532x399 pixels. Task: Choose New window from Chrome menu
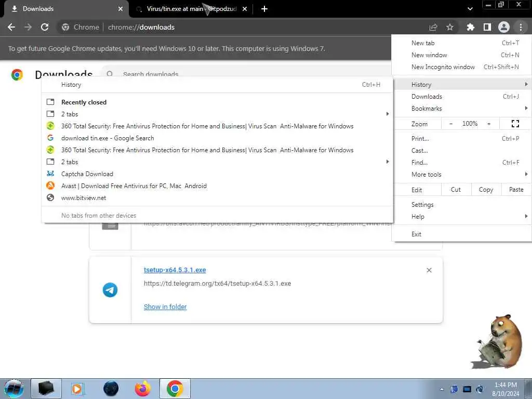tap(461, 55)
